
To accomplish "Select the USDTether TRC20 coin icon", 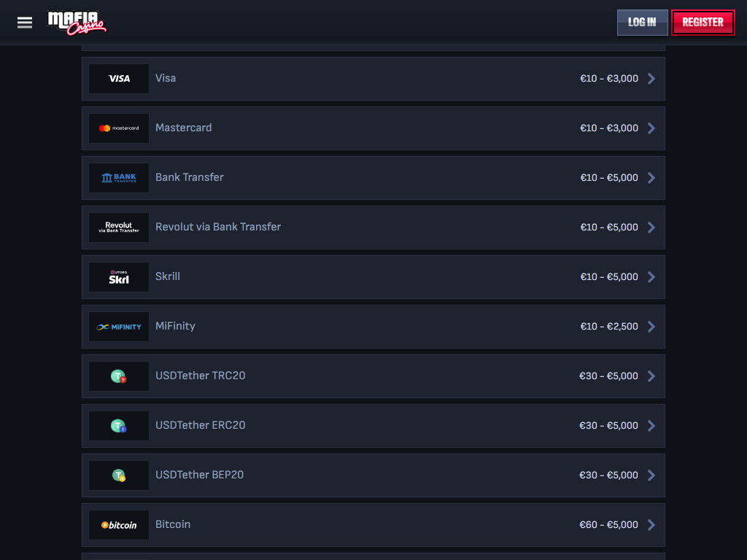I will (119, 376).
